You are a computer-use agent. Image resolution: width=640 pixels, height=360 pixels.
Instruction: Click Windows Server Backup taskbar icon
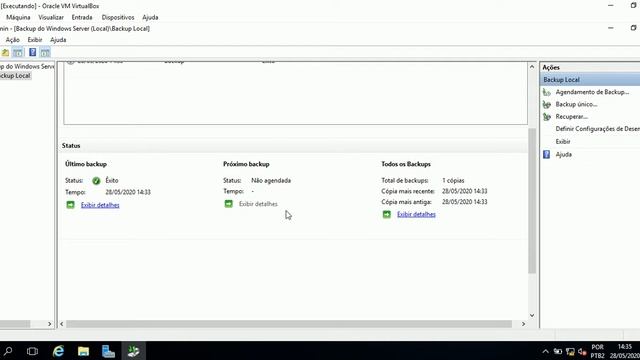(x=133, y=351)
